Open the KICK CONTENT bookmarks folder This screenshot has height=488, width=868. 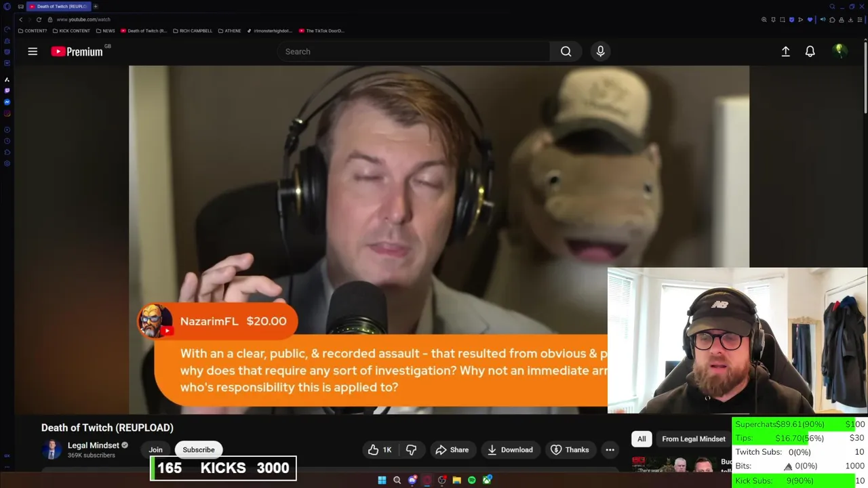point(72,30)
